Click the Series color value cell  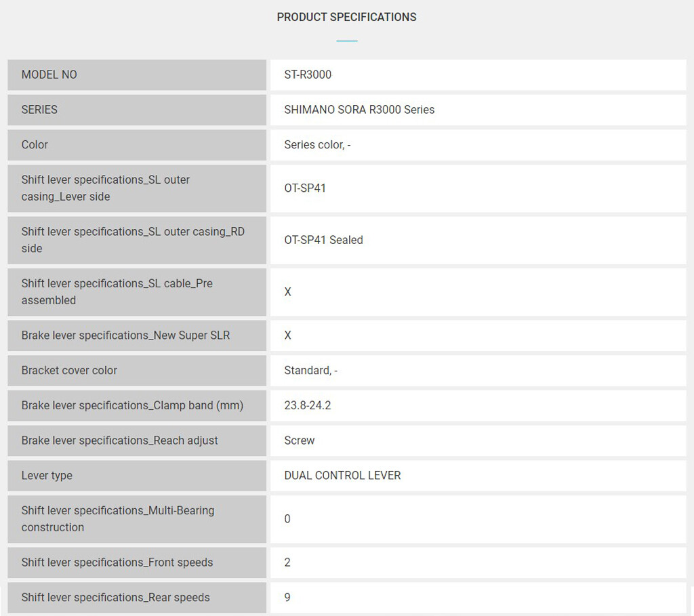click(478, 145)
